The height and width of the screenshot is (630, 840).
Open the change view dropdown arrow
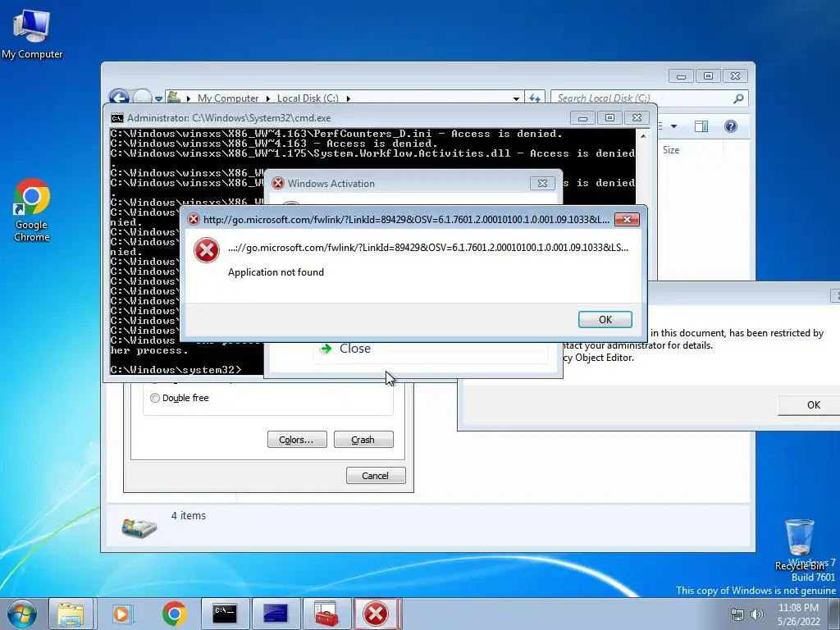pos(674,126)
